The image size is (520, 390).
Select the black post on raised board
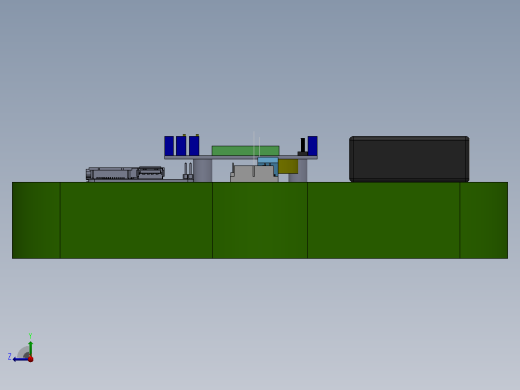(x=303, y=146)
